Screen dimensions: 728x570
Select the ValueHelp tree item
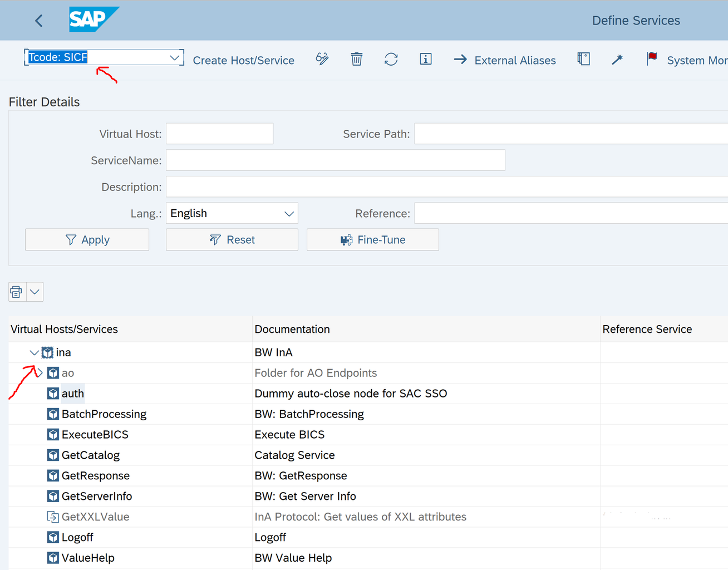[x=88, y=558]
